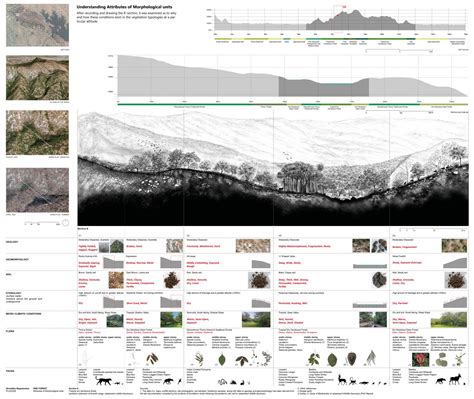Click the brown elongated leaves in second Flora column

tap(153, 360)
